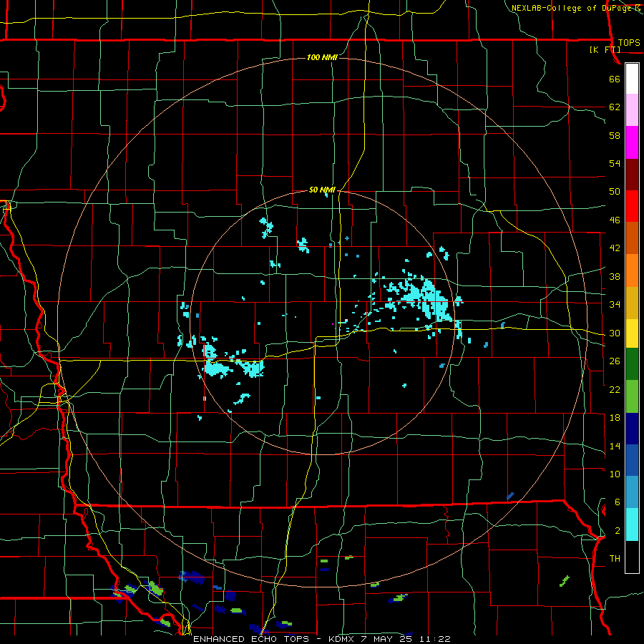Click the legend value "58"

[x=615, y=135]
